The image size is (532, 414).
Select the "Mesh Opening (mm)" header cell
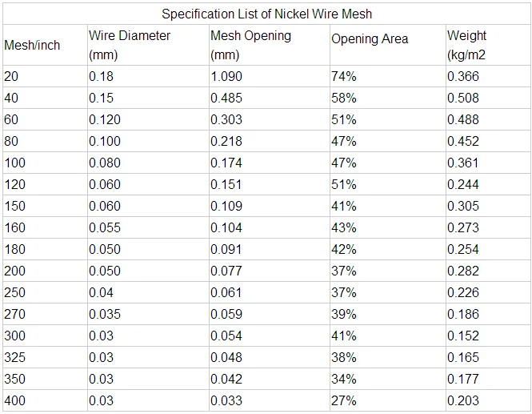[250, 45]
